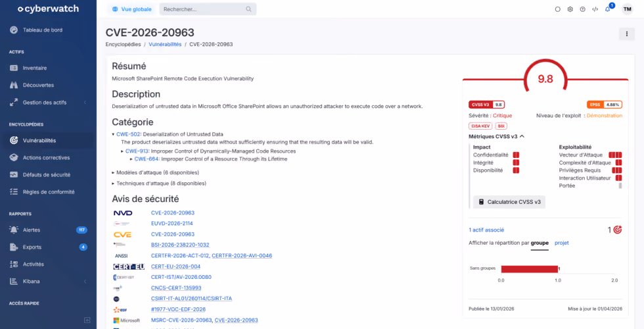The width and height of the screenshot is (644, 329).
Task: Click the Cyberwatch logo
Action: tap(48, 9)
